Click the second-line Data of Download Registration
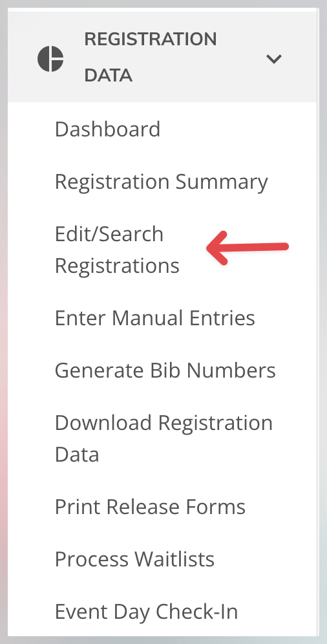This screenshot has width=327, height=644. point(77,455)
